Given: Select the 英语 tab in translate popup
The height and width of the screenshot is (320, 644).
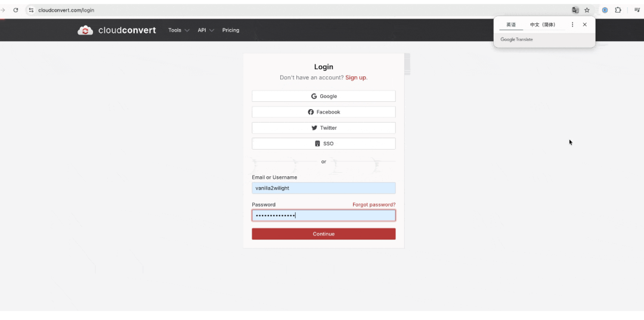Looking at the screenshot, I should (511, 25).
